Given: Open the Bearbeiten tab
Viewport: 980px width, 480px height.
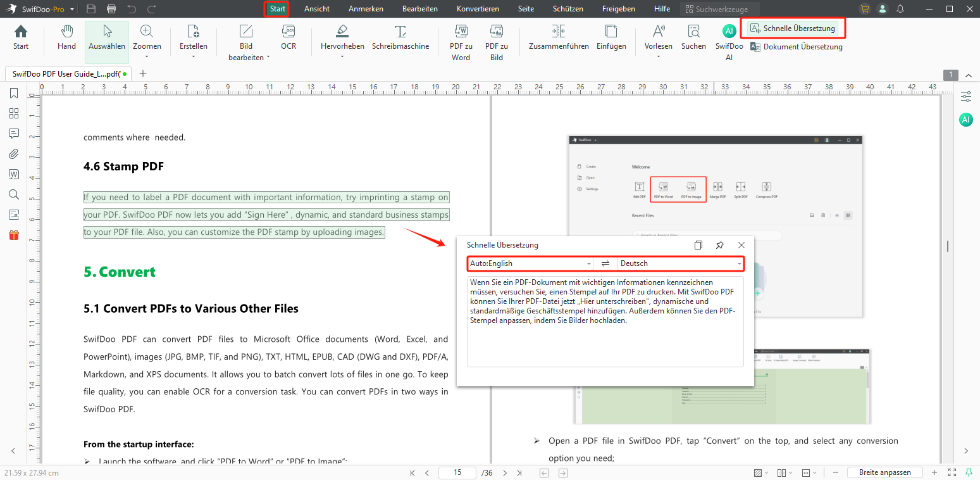Looking at the screenshot, I should 420,9.
